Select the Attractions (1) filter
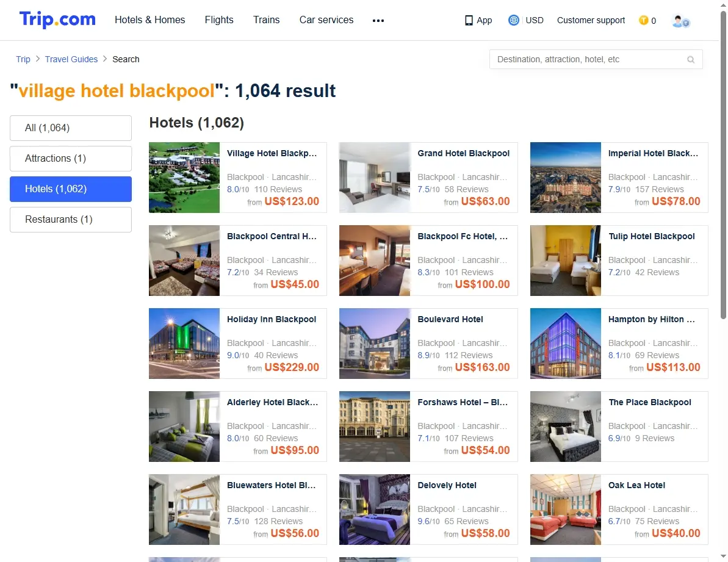 click(x=71, y=159)
